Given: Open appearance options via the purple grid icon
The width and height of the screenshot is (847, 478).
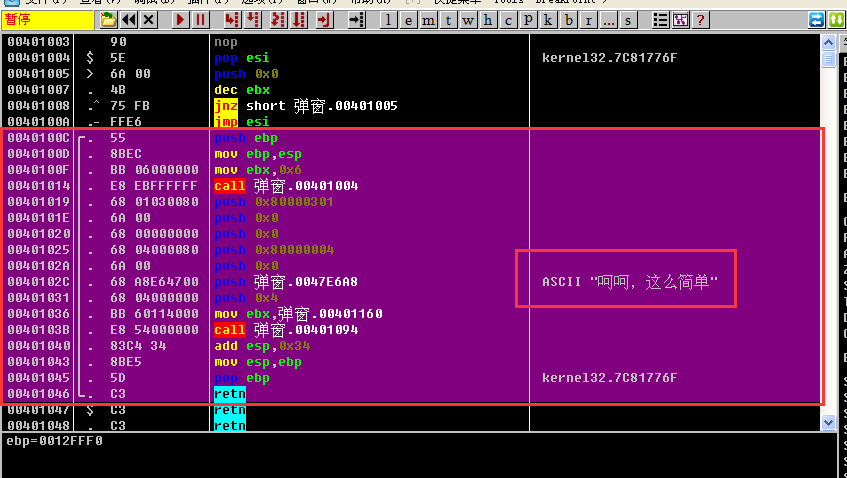Looking at the screenshot, I should [x=680, y=20].
